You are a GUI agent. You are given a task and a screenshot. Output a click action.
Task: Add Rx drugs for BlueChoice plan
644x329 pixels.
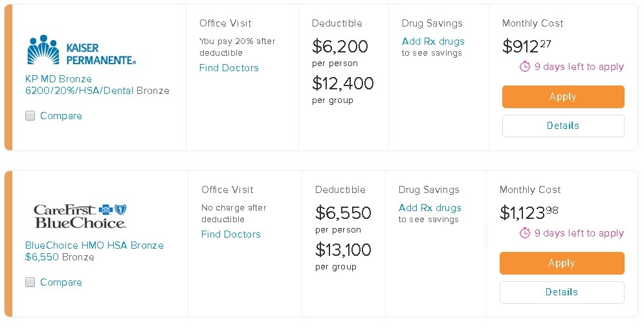tap(430, 208)
